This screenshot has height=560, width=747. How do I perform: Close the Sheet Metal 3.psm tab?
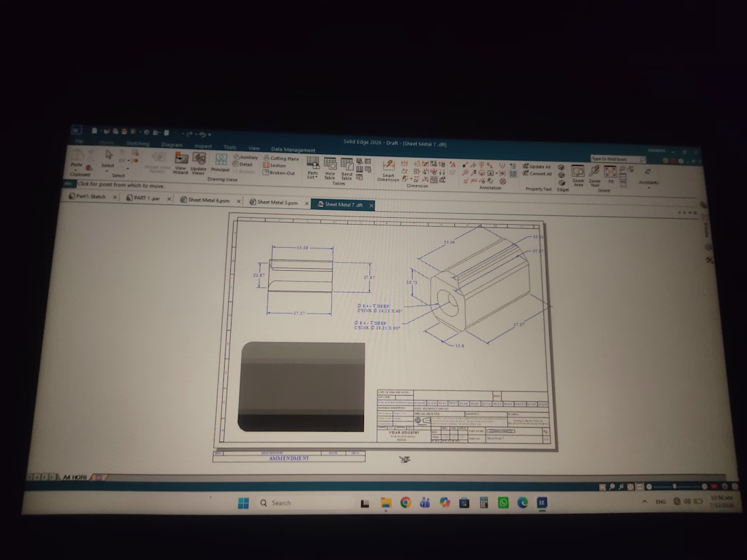point(307,204)
